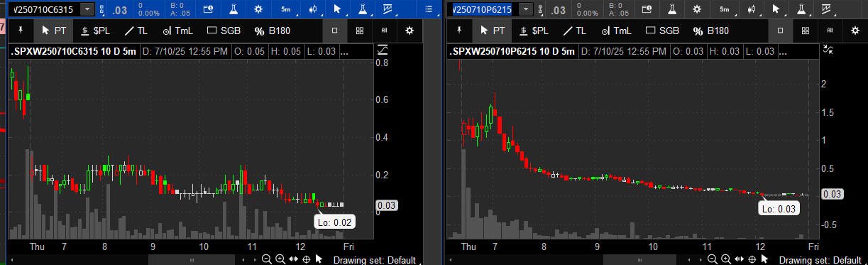Select the TL trendline tool in left chart
The image size is (868, 265).
136,31
